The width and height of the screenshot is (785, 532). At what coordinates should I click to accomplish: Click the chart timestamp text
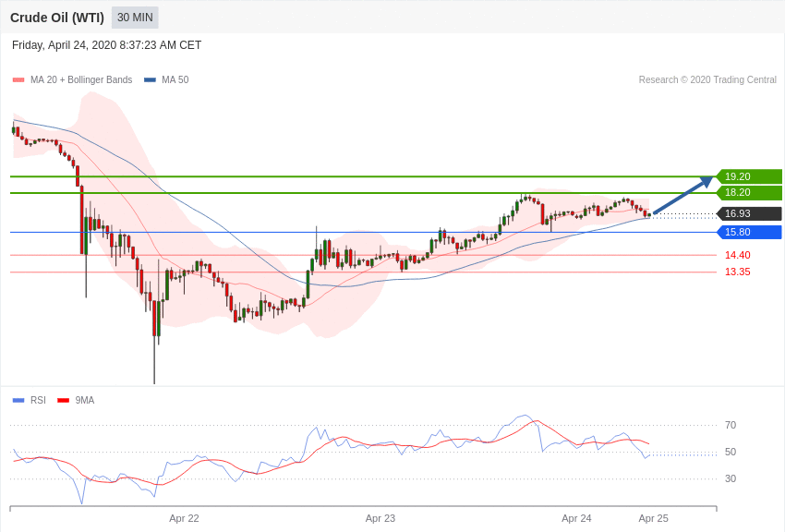point(106,45)
